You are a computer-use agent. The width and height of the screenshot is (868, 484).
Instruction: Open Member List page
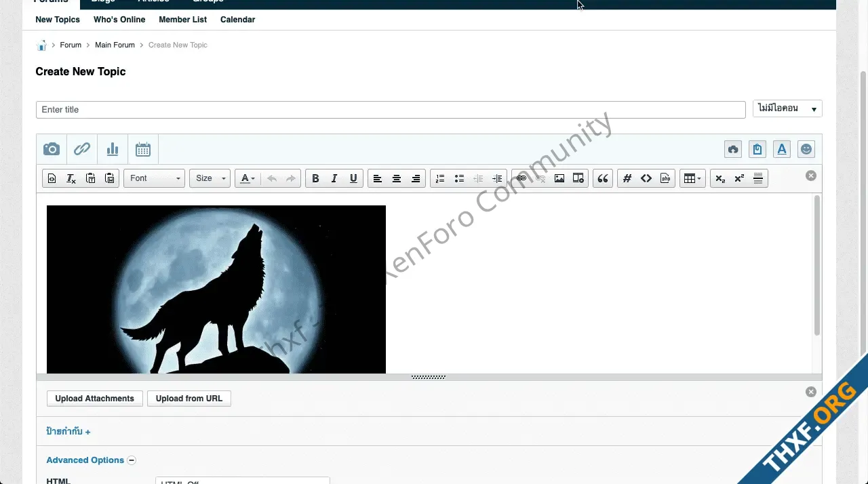point(182,20)
